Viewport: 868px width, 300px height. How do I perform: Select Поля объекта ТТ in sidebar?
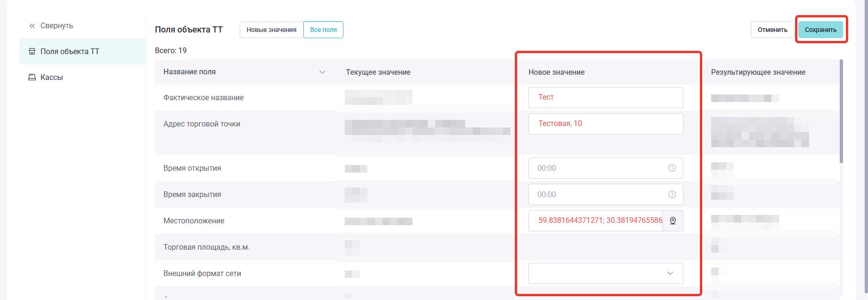tap(70, 51)
